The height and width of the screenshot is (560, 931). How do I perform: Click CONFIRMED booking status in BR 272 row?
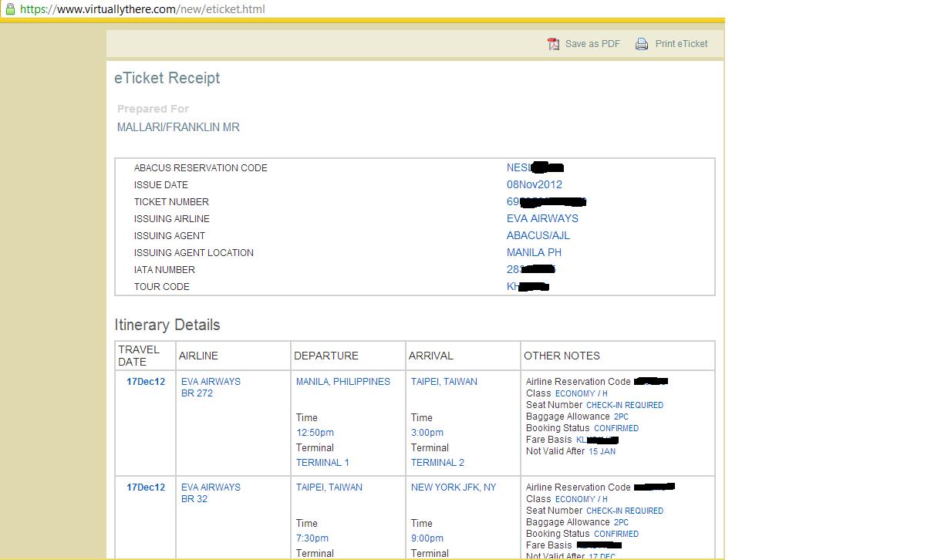616,428
